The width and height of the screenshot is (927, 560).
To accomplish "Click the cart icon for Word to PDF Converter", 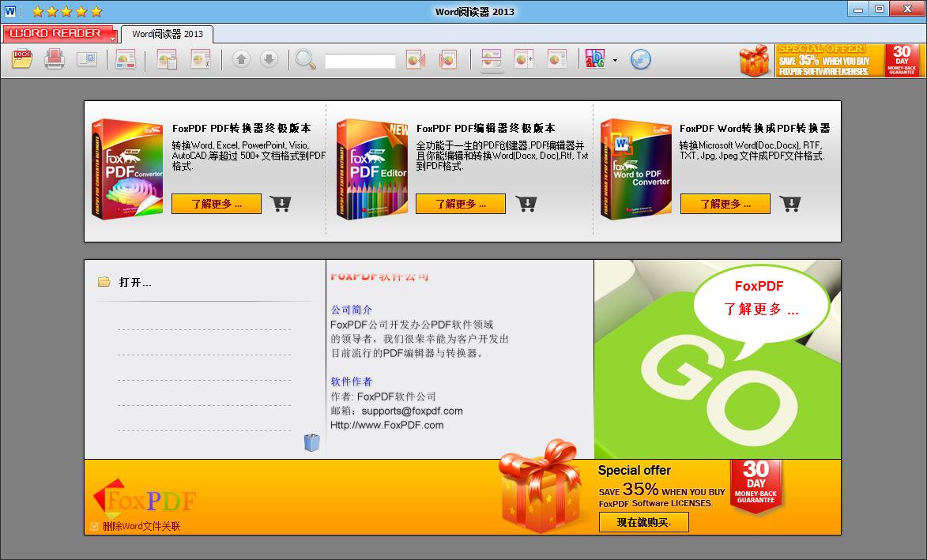I will 790,204.
